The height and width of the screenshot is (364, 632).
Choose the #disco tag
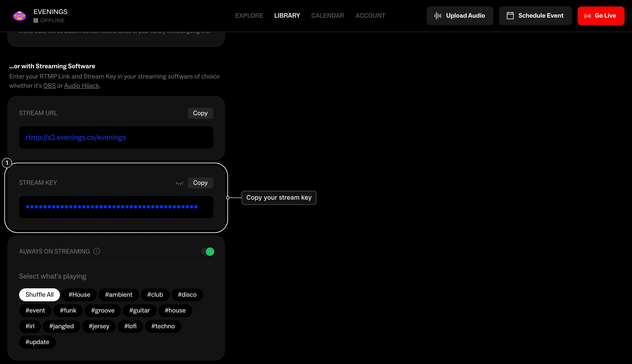click(187, 295)
